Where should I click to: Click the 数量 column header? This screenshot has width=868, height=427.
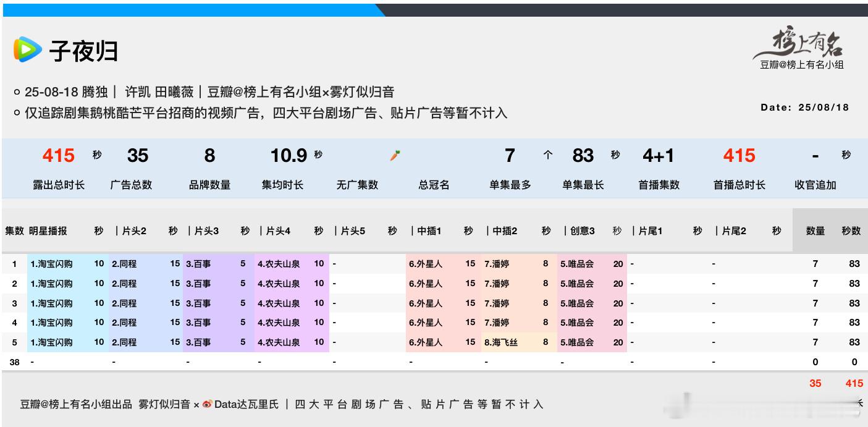click(815, 230)
